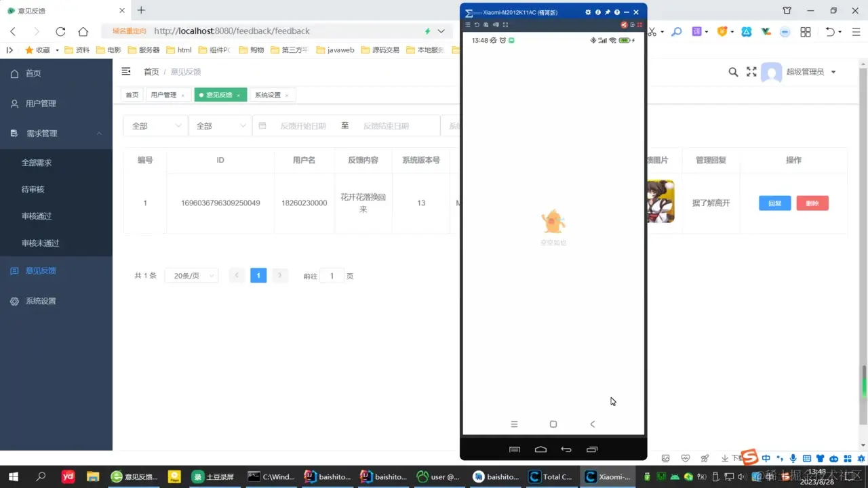Collapse the 需求管理 sidebar menu
Viewport: 868px width, 488px height.
coord(56,134)
